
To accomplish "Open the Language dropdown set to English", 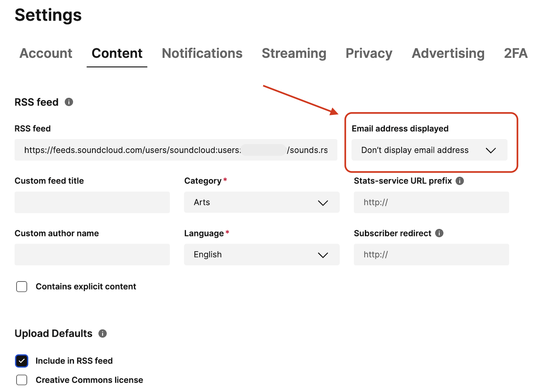I will pyautogui.click(x=261, y=255).
